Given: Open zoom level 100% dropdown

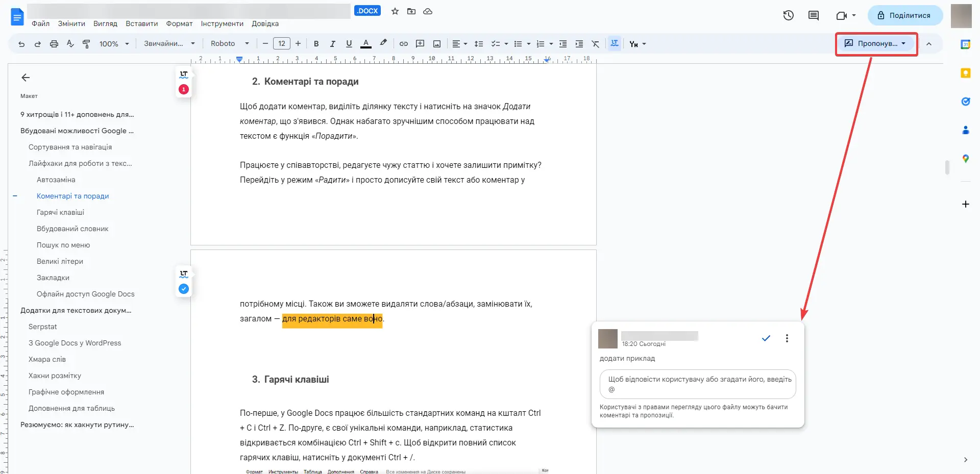Looking at the screenshot, I should click(114, 44).
